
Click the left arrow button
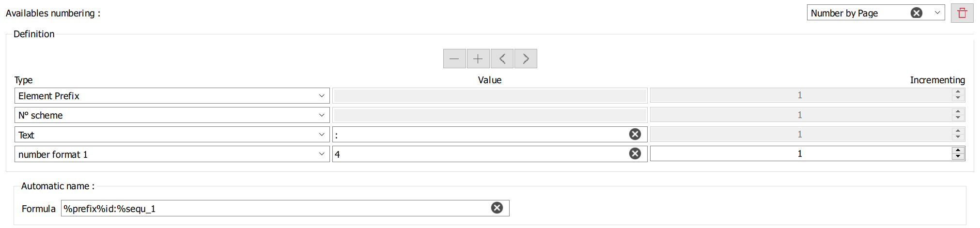(x=502, y=59)
